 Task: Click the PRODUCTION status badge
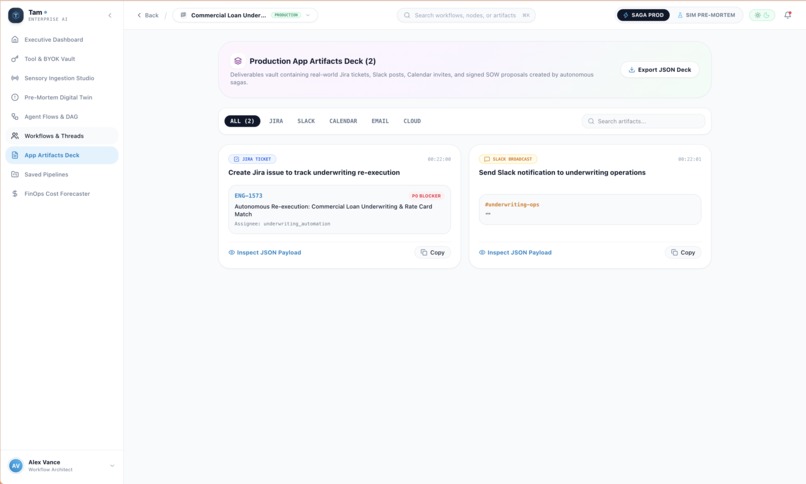tap(286, 15)
